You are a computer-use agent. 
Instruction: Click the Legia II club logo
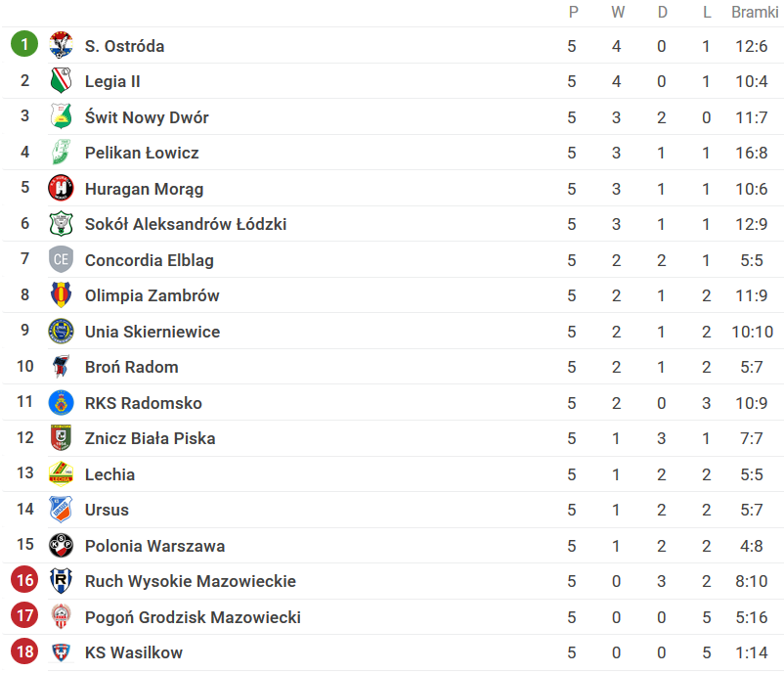click(x=61, y=80)
